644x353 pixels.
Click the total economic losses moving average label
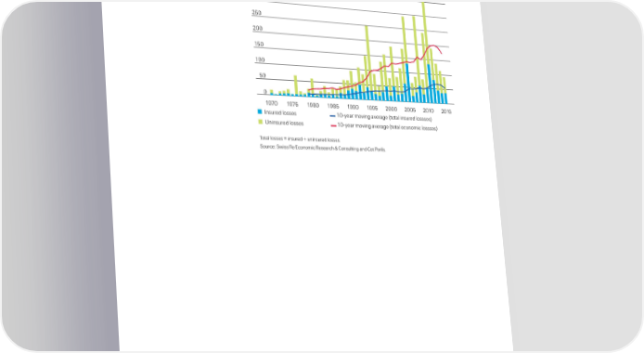[388, 127]
